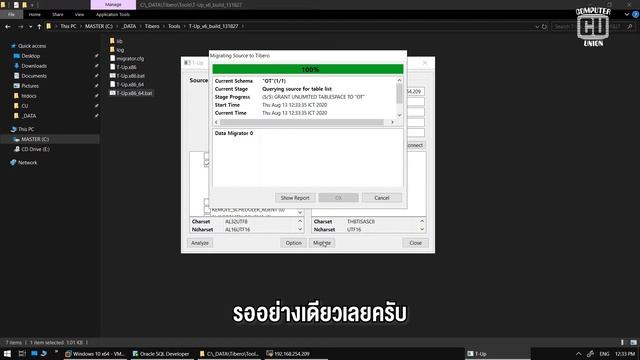Click Tools in the address bar path
640x360 pixels.
[x=174, y=26]
